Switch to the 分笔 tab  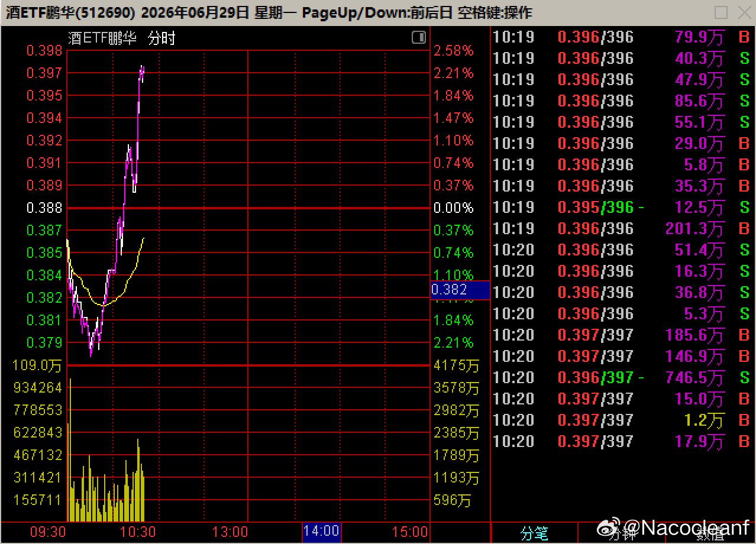pos(534,533)
